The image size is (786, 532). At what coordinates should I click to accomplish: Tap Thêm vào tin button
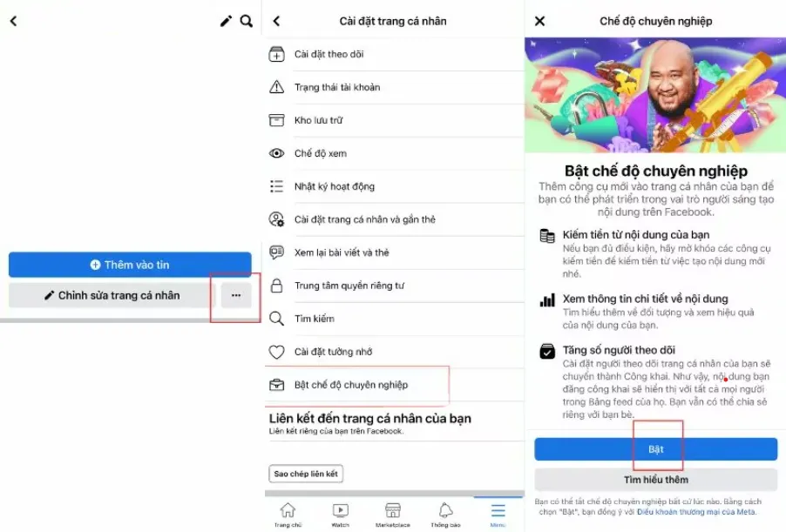[x=130, y=265]
